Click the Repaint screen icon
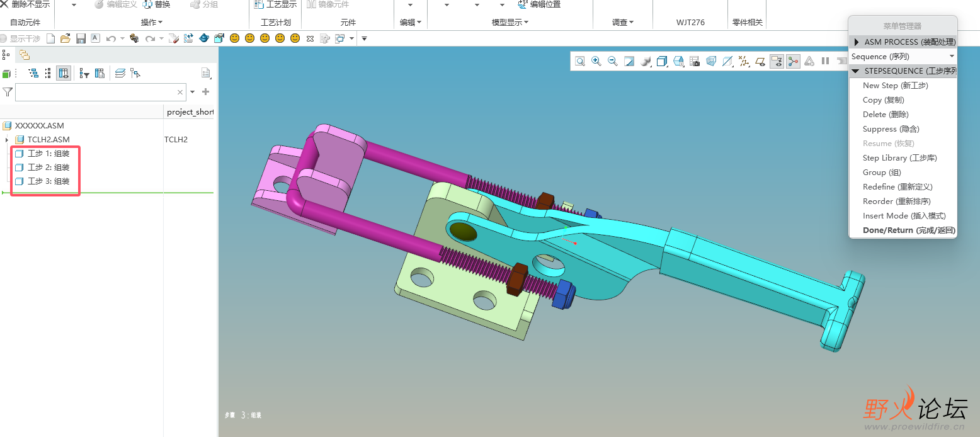 pyautogui.click(x=629, y=61)
